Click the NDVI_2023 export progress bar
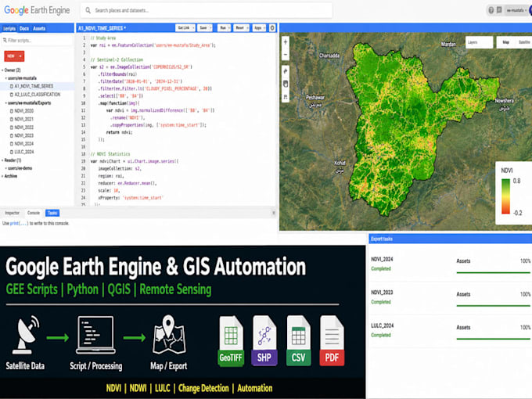Viewport: 532px width, 399px height. (x=494, y=306)
